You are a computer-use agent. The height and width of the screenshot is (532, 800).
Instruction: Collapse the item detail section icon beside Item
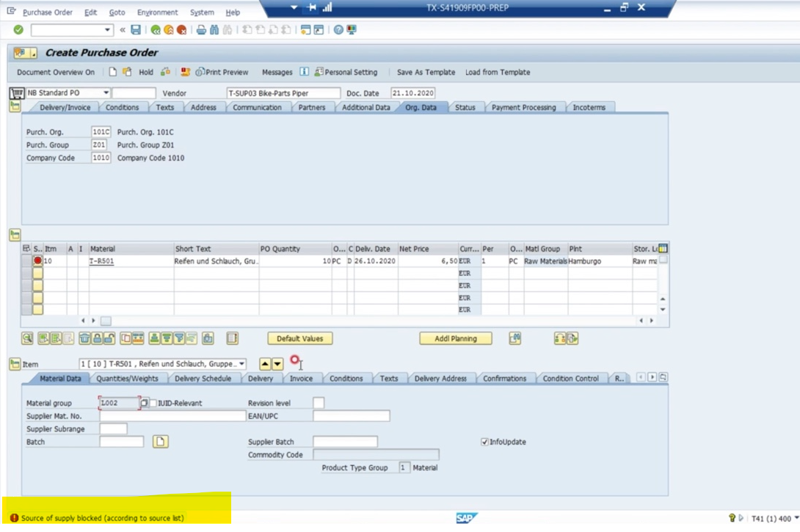pyautogui.click(x=15, y=364)
